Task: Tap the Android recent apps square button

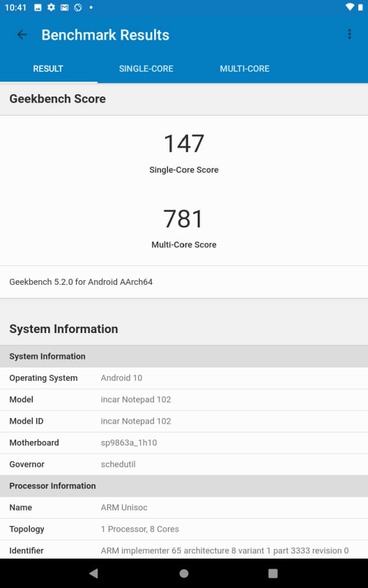Action: (273, 573)
